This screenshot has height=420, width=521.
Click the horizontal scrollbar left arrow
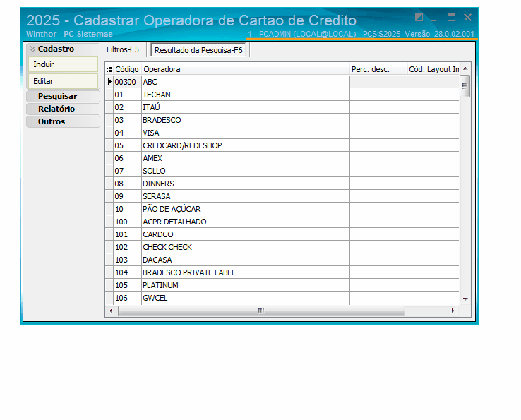pyautogui.click(x=111, y=311)
